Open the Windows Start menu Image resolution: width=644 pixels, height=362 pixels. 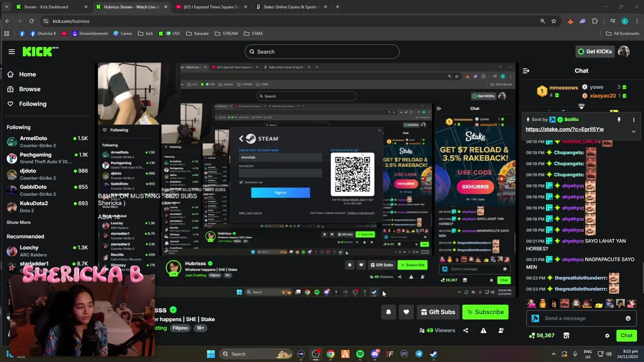pyautogui.click(x=211, y=354)
